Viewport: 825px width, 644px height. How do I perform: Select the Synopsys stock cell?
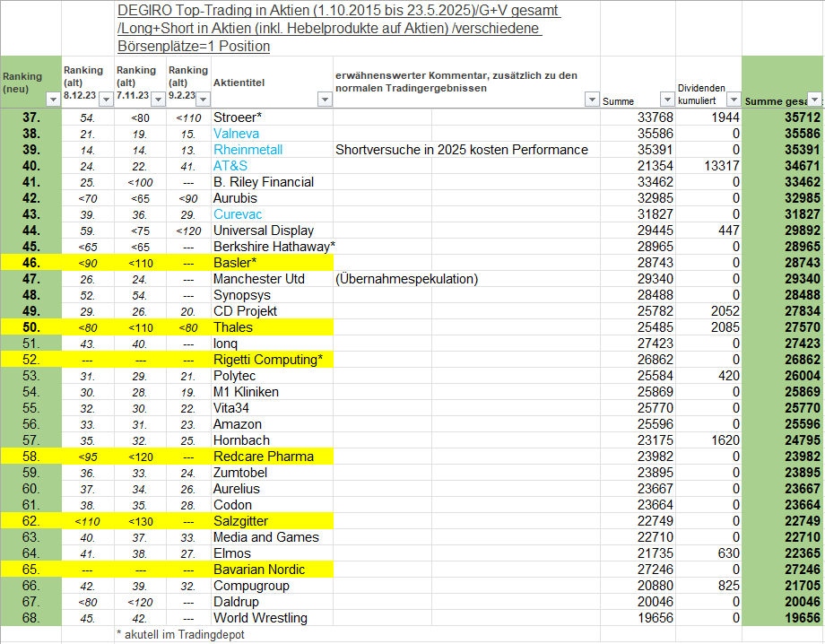pyautogui.click(x=272, y=295)
